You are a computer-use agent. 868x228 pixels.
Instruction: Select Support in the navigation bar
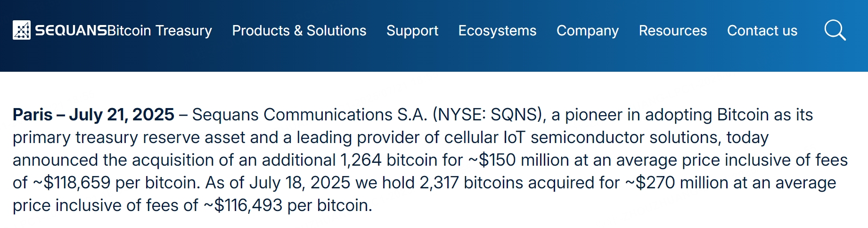pyautogui.click(x=412, y=31)
